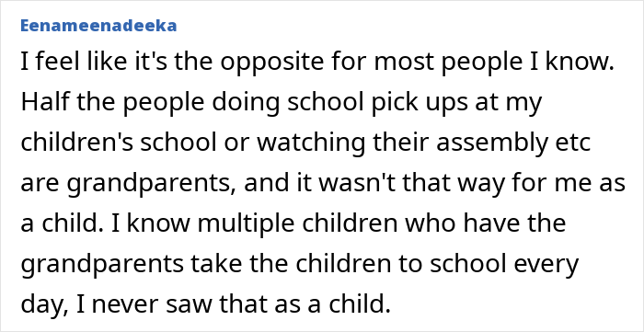Click the words "who have the"
The image size is (644, 332).
(483, 223)
